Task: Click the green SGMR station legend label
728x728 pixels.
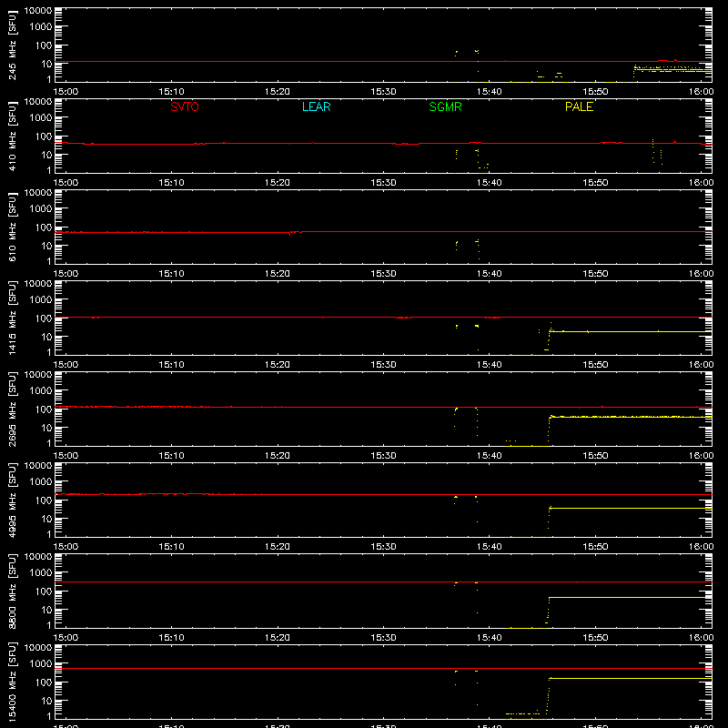Action: pos(445,106)
